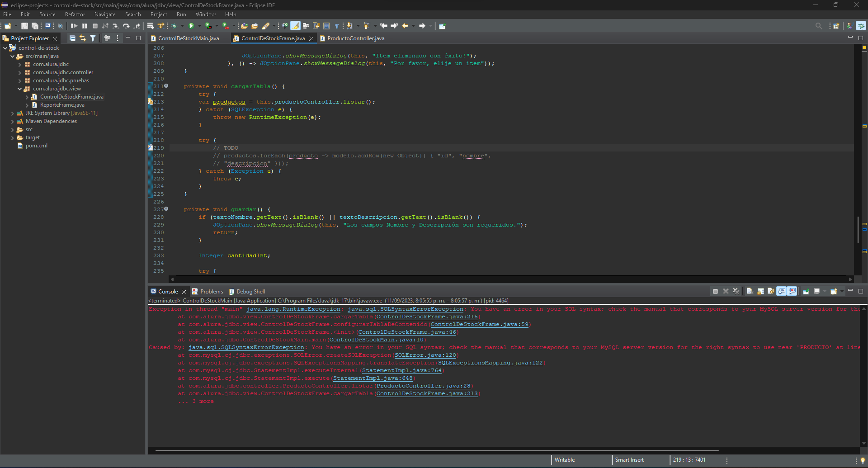The width and height of the screenshot is (868, 468).
Task: Go to Last Edit Location icon
Action: (384, 26)
